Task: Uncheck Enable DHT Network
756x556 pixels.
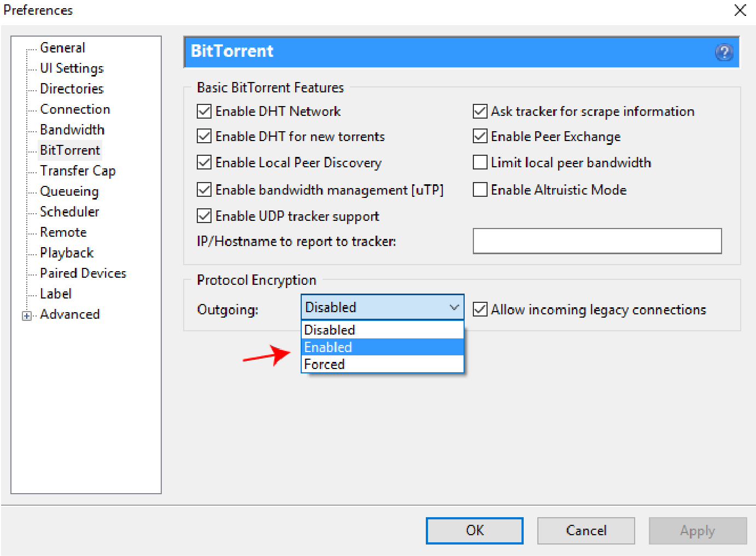Action: (x=204, y=112)
